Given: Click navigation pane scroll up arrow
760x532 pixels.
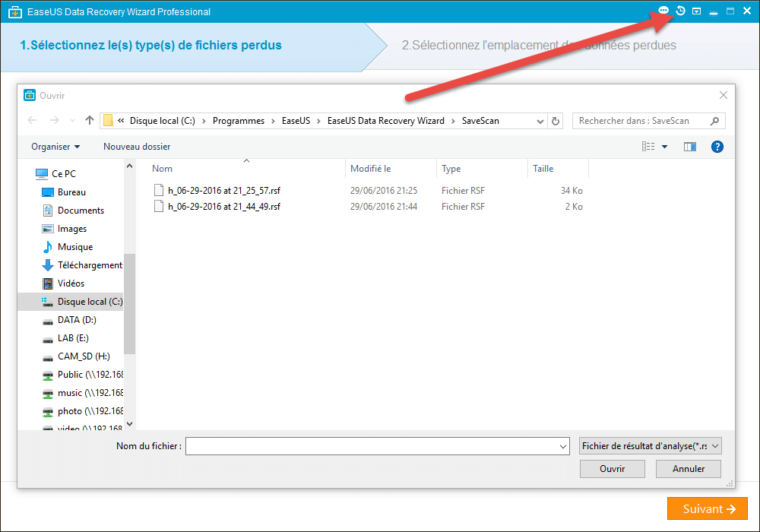Looking at the screenshot, I should click(129, 166).
